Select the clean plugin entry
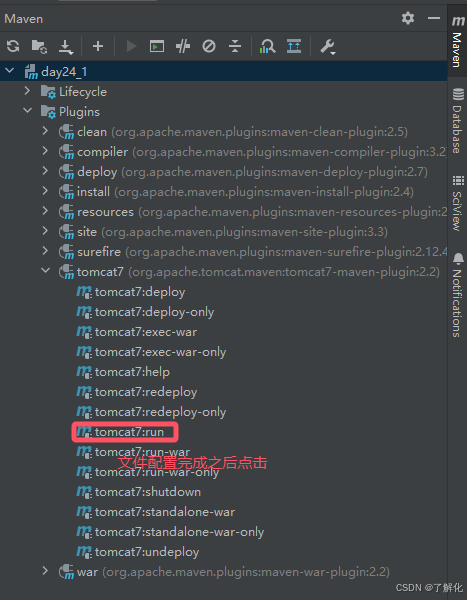This screenshot has width=467, height=600. click(233, 132)
